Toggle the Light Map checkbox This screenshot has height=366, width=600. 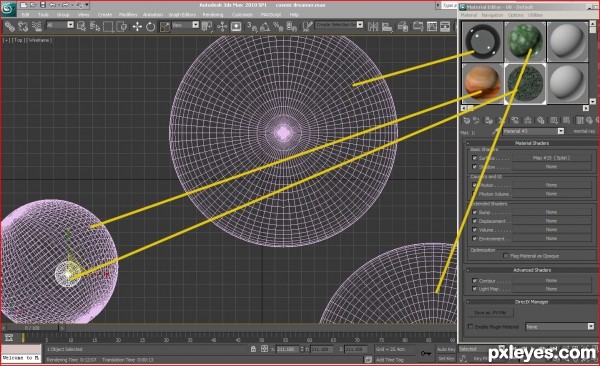[x=474, y=289]
